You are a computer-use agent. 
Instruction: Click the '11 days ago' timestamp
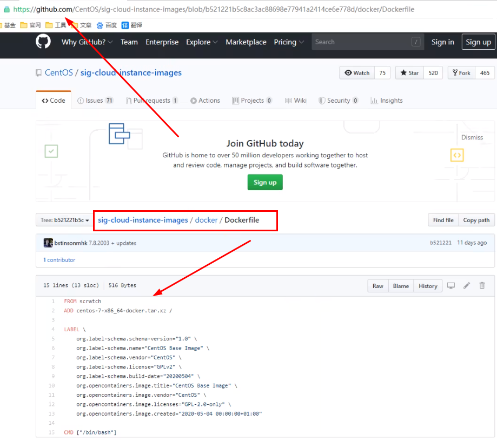tap(472, 243)
